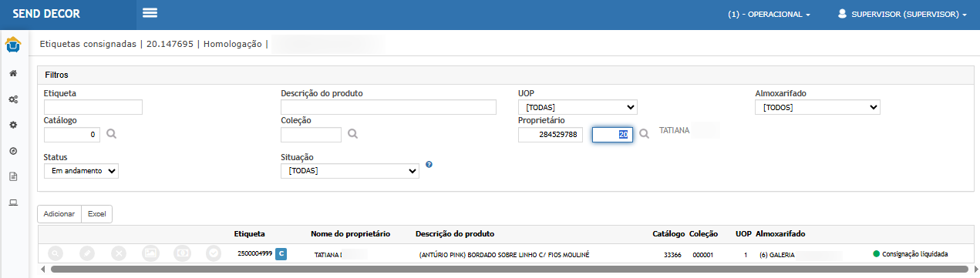Open the UOP dropdown showing TODAS
Viewport: 980px width, 278px height.
click(578, 107)
